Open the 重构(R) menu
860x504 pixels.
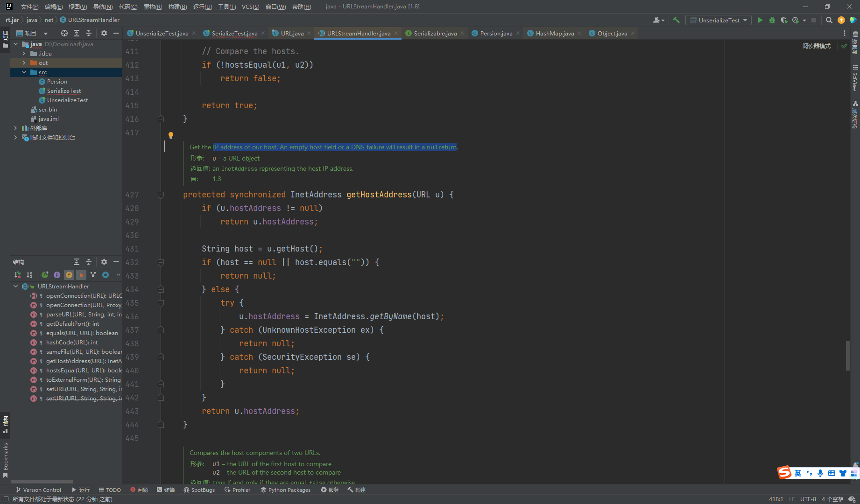[x=153, y=7]
